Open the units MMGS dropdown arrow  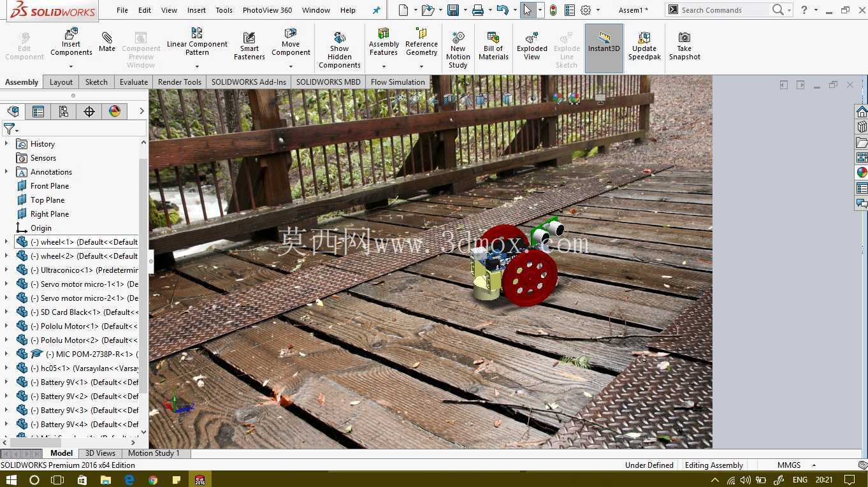pyautogui.click(x=814, y=465)
